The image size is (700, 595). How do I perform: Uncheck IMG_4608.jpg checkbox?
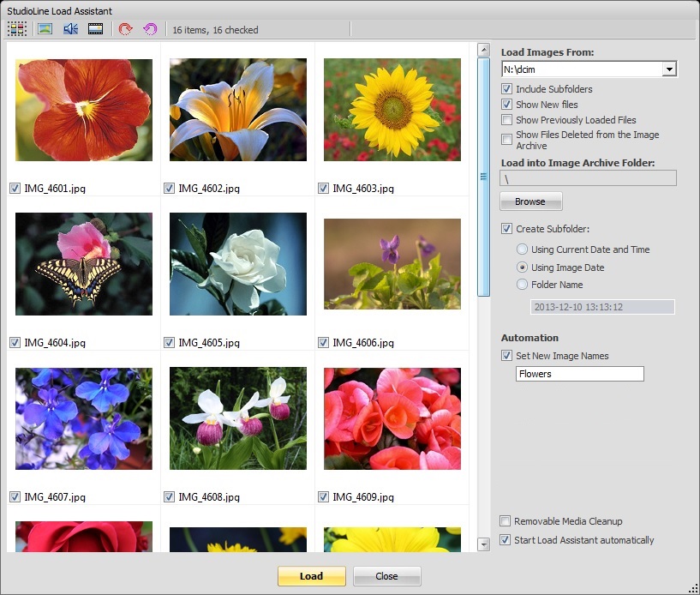169,496
